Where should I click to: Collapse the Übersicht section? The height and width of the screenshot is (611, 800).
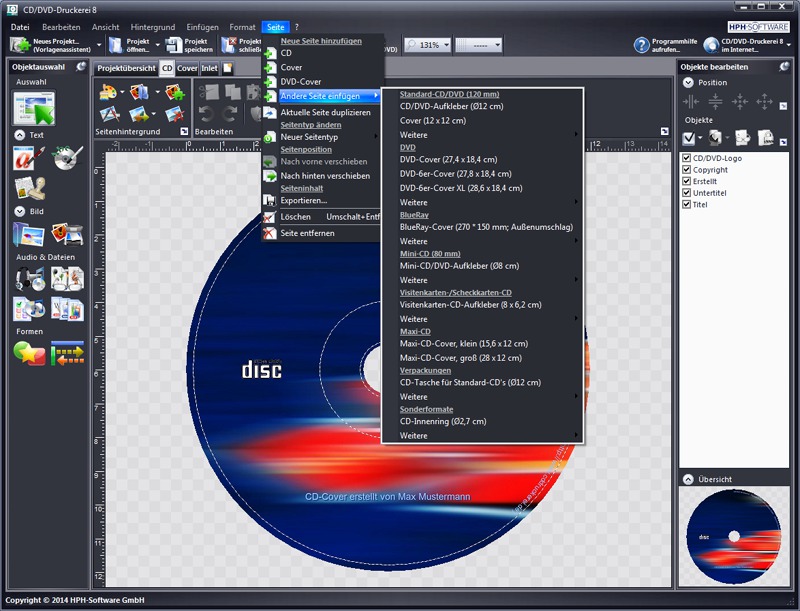(x=688, y=479)
